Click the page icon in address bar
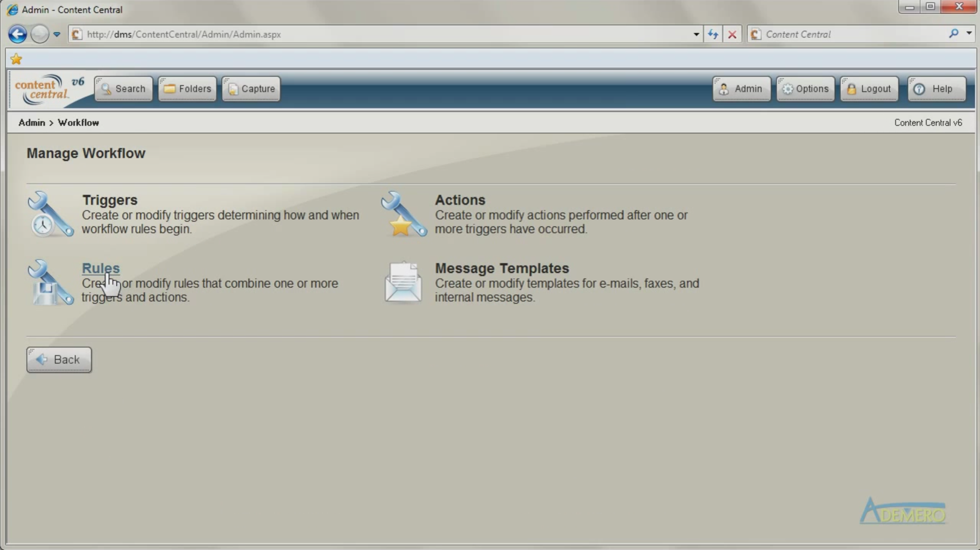Viewport: 980px width, 550px height. [x=77, y=35]
